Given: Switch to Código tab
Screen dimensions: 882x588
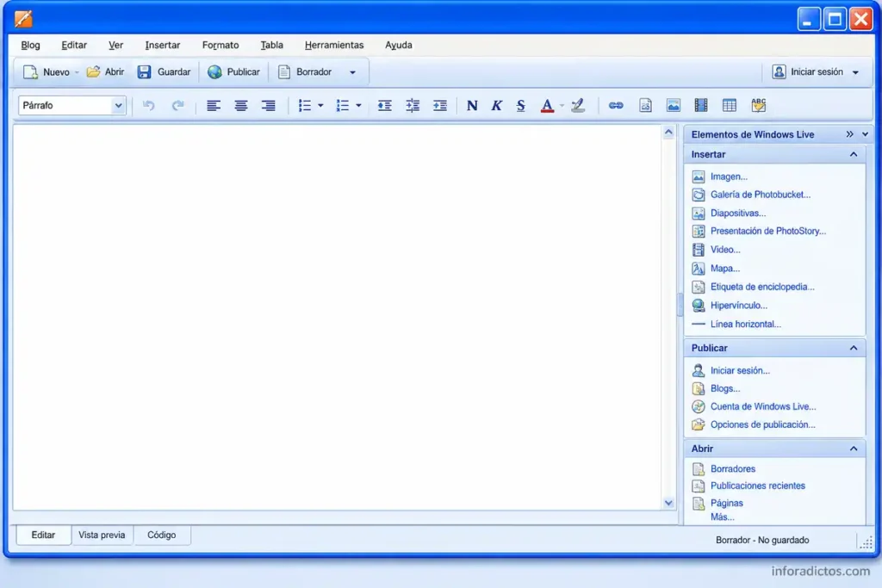Looking at the screenshot, I should (161, 535).
